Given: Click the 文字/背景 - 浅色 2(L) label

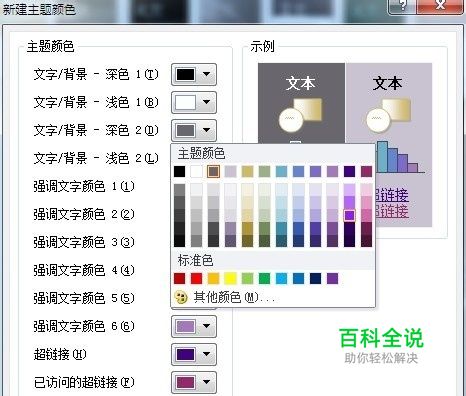Looking at the screenshot, I should (96, 158).
